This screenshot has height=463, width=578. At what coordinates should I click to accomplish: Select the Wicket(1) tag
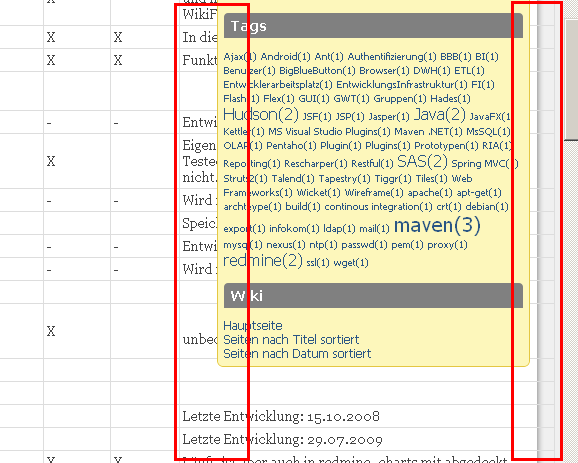point(318,193)
